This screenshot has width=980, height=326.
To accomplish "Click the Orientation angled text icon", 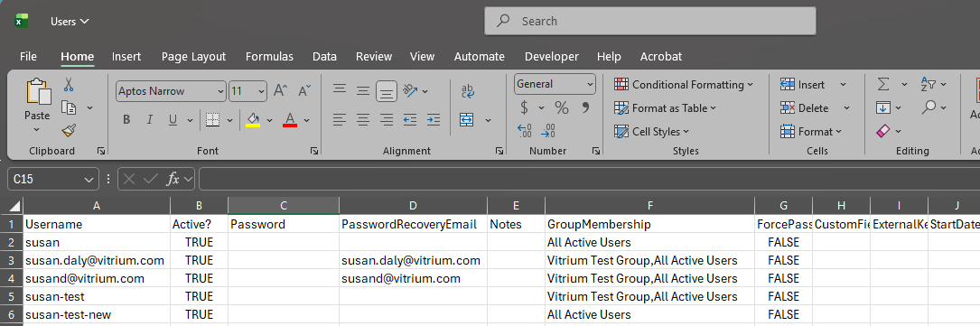I will click(411, 90).
